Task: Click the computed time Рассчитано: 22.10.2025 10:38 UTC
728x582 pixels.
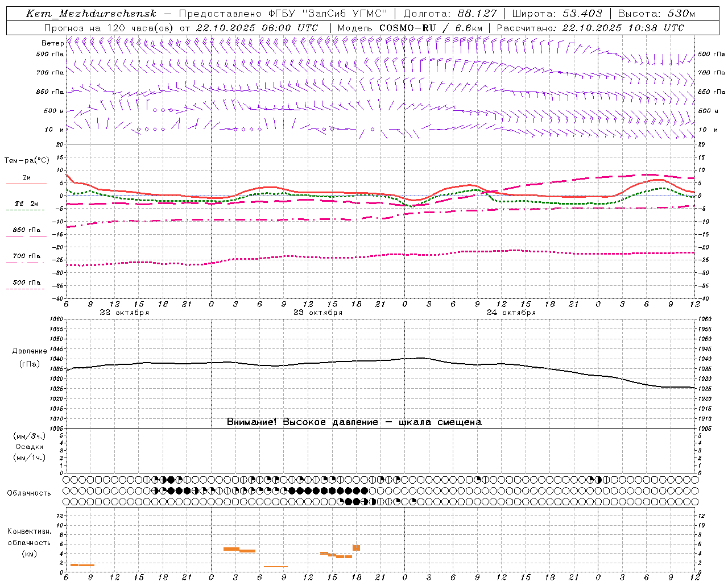Action: click(590, 28)
